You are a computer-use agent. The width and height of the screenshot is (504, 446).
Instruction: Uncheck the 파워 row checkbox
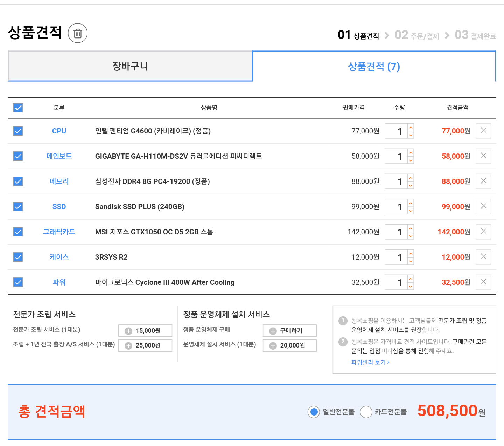(18, 282)
